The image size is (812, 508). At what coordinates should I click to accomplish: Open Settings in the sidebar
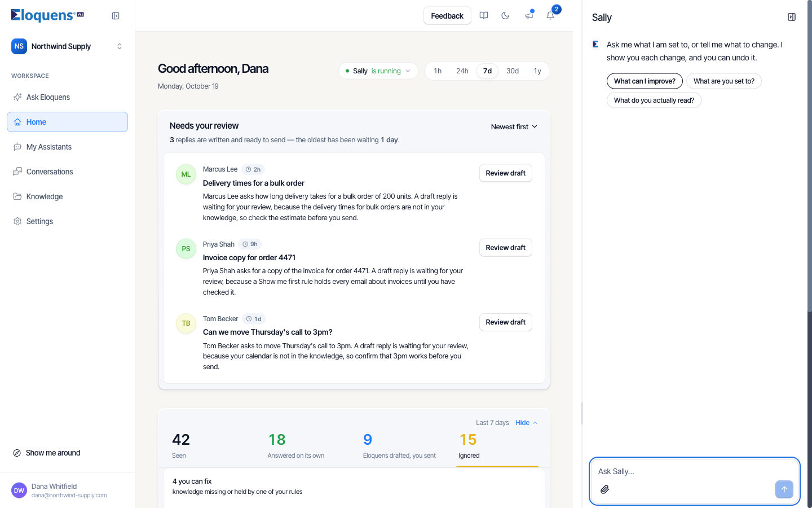coord(68,221)
